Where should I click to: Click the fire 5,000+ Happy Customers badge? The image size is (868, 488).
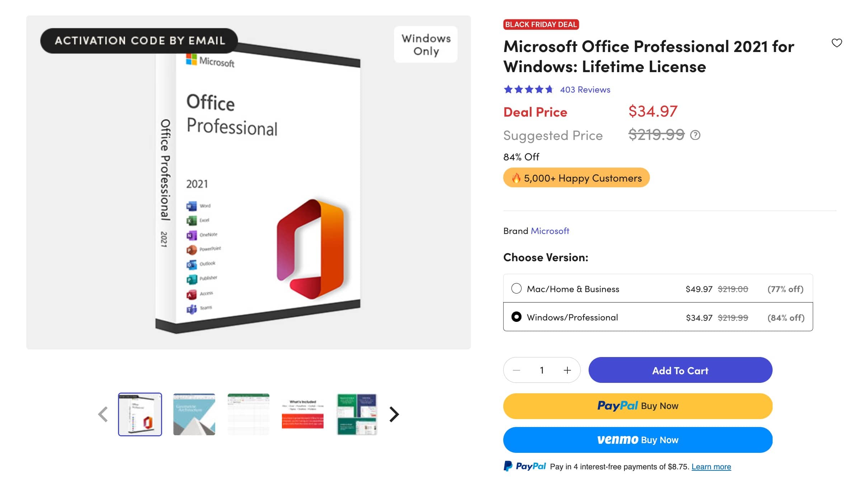(576, 177)
